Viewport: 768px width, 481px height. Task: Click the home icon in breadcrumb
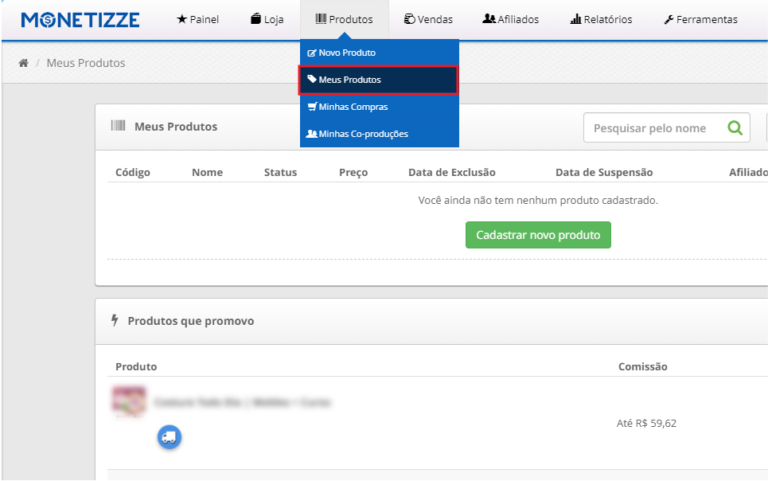(23, 63)
